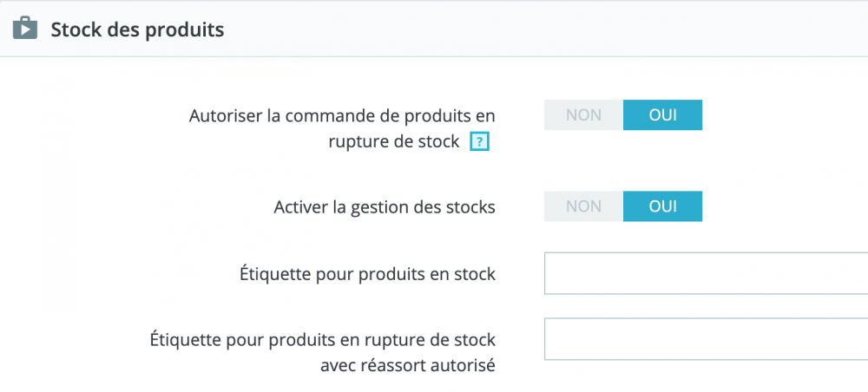Click the label text Autoriser la commande de produits en
The image size is (868, 392).
[x=342, y=116]
